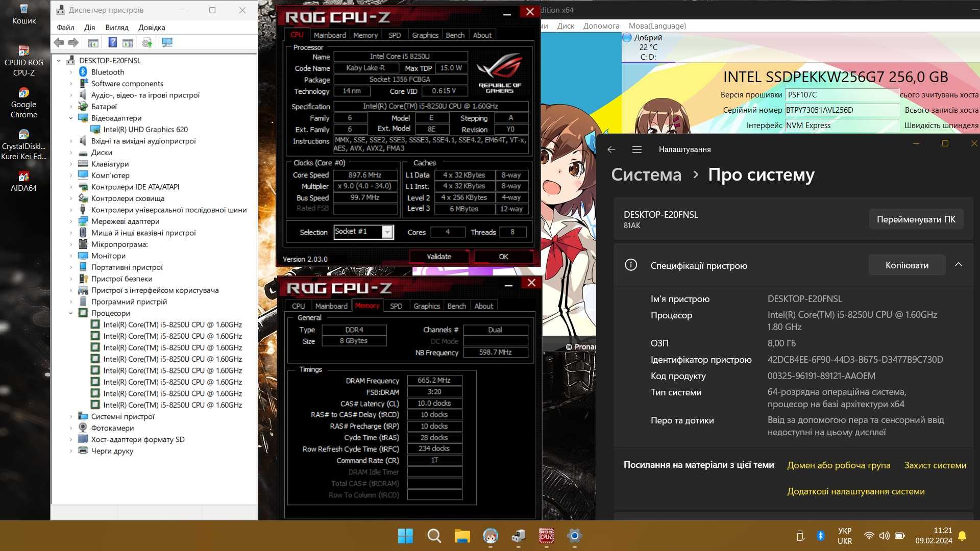Click Перейменувати ПК button
Image resolution: width=980 pixels, height=551 pixels.
pyautogui.click(x=916, y=219)
